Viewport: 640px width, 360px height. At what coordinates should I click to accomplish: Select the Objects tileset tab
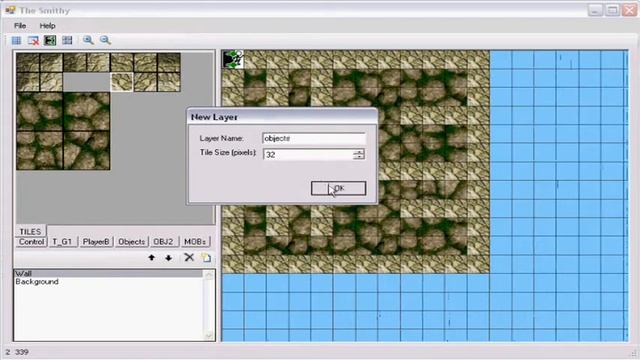point(131,242)
